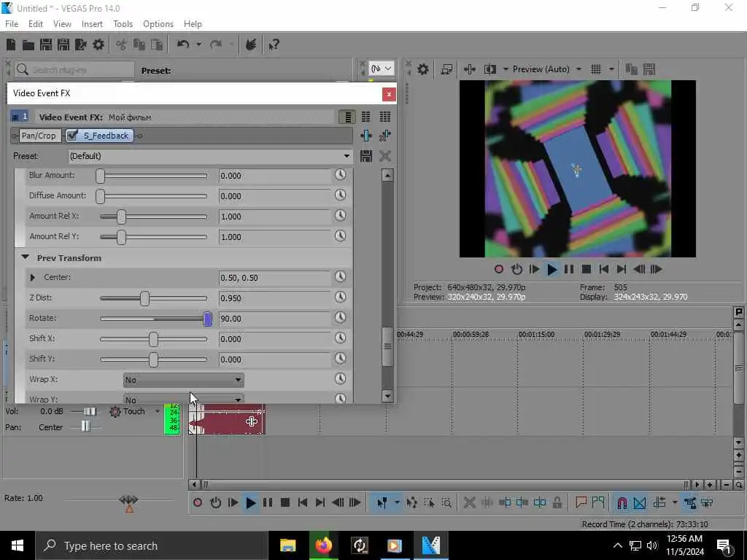Toggle S_Feedback effect checkbox
The width and height of the screenshot is (747, 560).
72,136
